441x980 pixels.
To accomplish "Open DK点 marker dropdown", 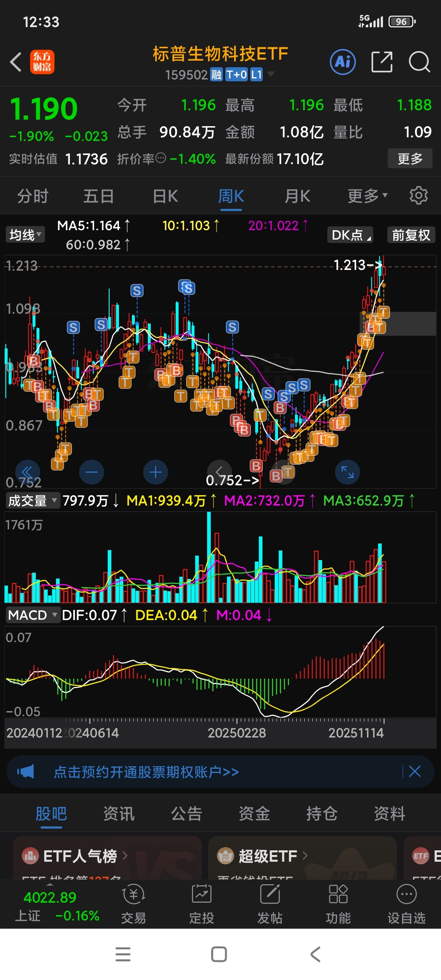I will tap(350, 235).
